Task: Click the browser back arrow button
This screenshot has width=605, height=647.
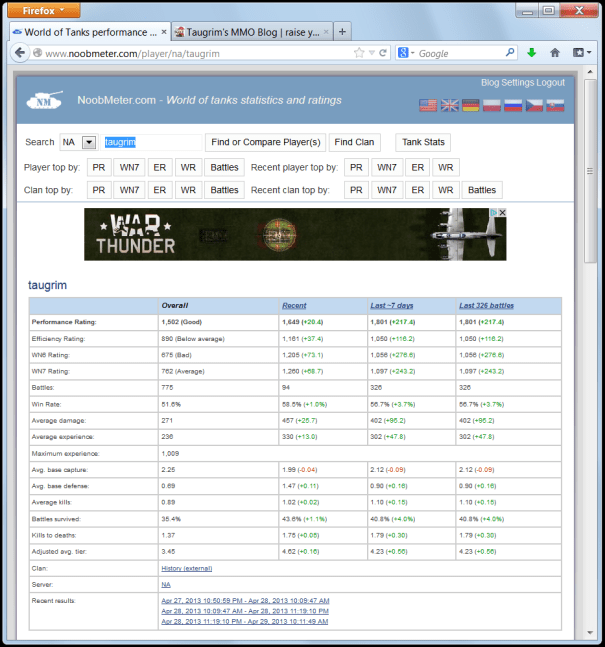Action: tap(19, 53)
